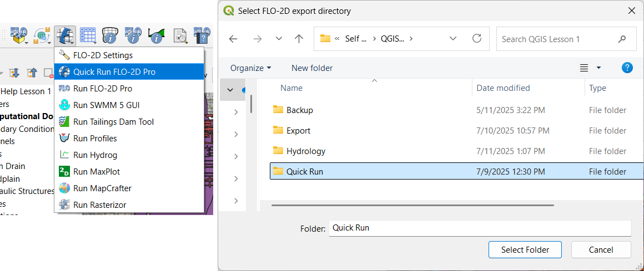Click the report preview document icon

pos(180,35)
